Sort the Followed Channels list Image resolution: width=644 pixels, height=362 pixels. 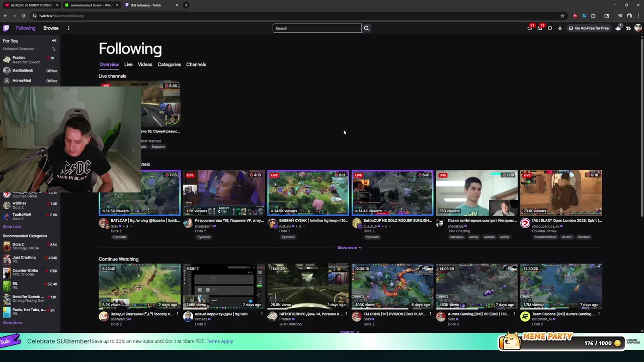54,49
